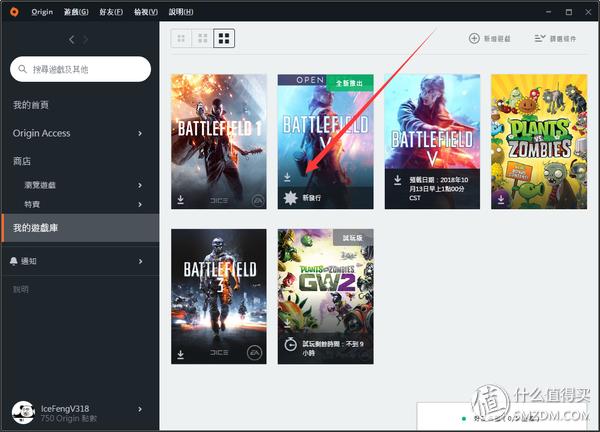This screenshot has width=600, height=432.
Task: Open the Battlefield 1 game tile
Action: [219, 142]
